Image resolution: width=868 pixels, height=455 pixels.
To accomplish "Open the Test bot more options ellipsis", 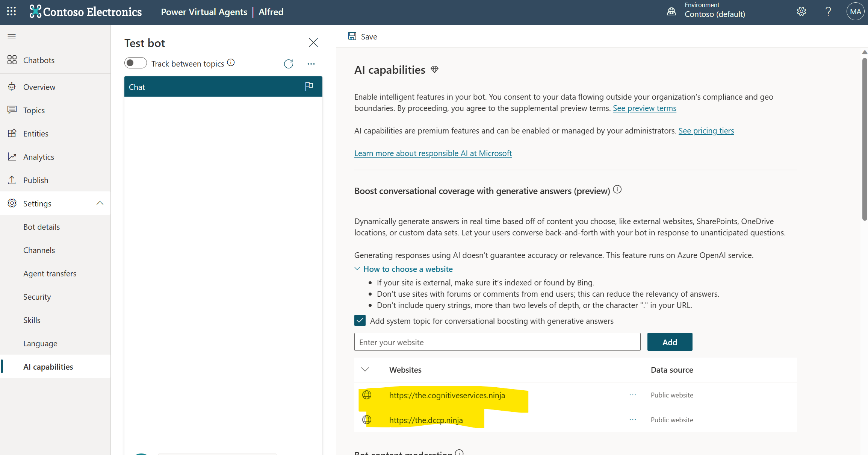I will click(x=311, y=64).
